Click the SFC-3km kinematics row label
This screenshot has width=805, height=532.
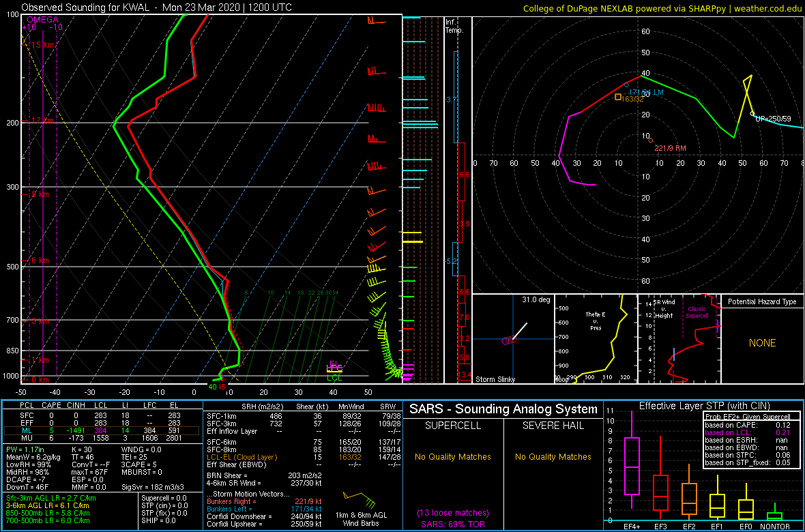pos(220,423)
